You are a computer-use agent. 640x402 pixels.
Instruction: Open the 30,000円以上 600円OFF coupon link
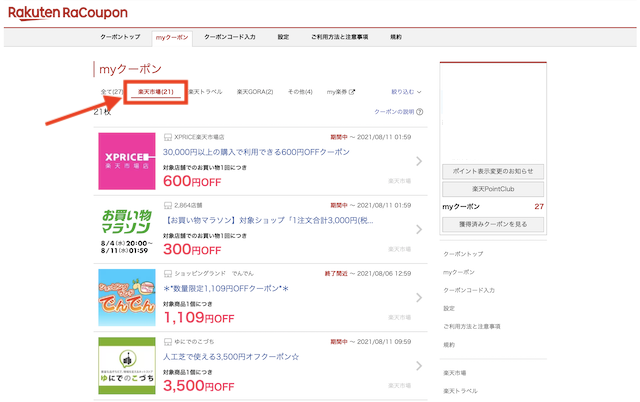(x=256, y=152)
